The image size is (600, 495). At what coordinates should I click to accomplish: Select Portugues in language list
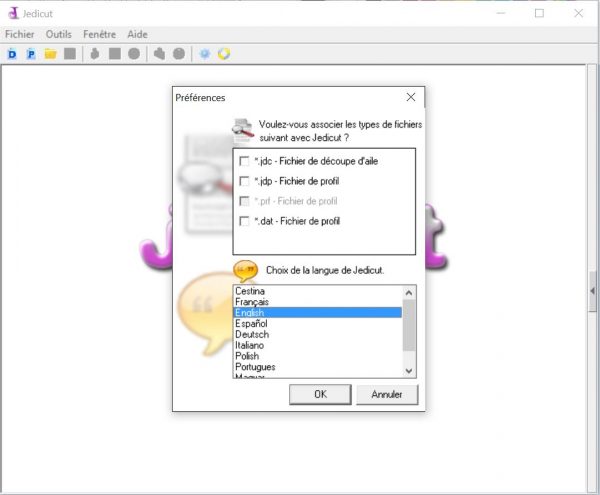(x=318, y=367)
